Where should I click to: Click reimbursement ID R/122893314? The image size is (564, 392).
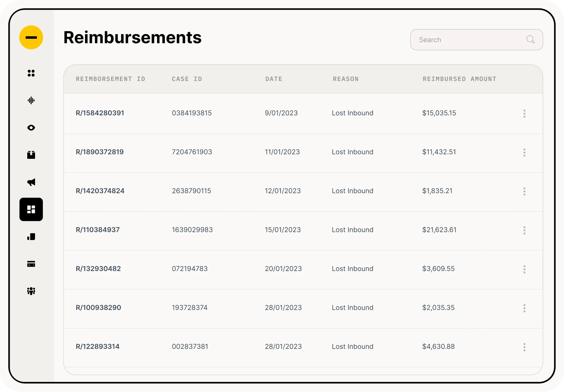(x=98, y=346)
